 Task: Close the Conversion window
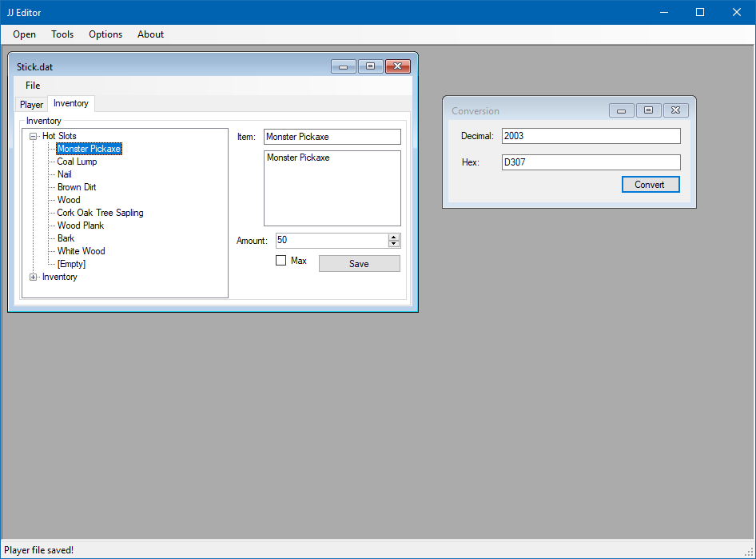click(675, 110)
